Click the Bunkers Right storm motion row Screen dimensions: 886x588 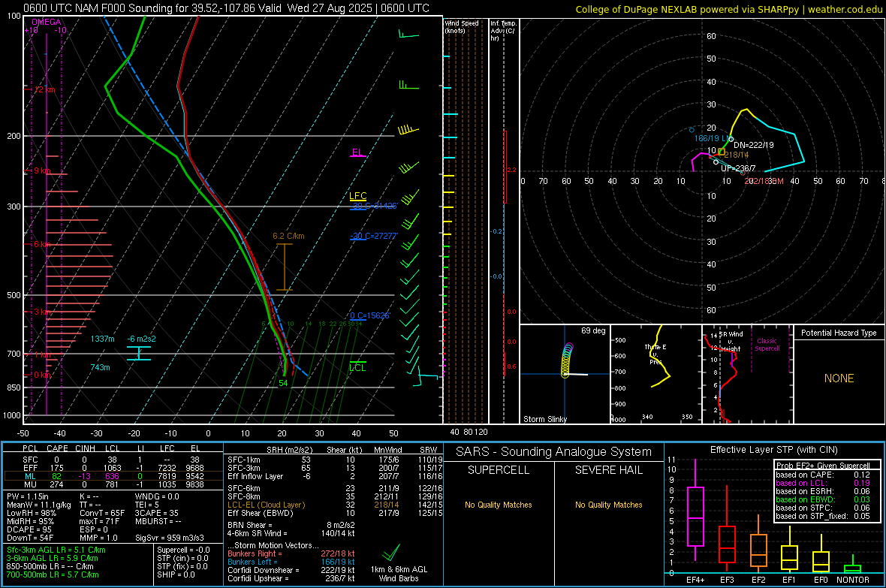click(291, 553)
